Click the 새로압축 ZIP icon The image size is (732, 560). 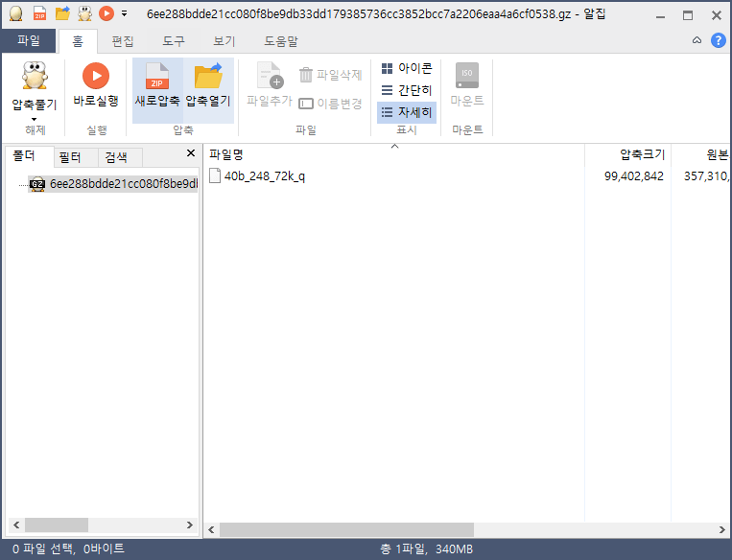tap(157, 76)
